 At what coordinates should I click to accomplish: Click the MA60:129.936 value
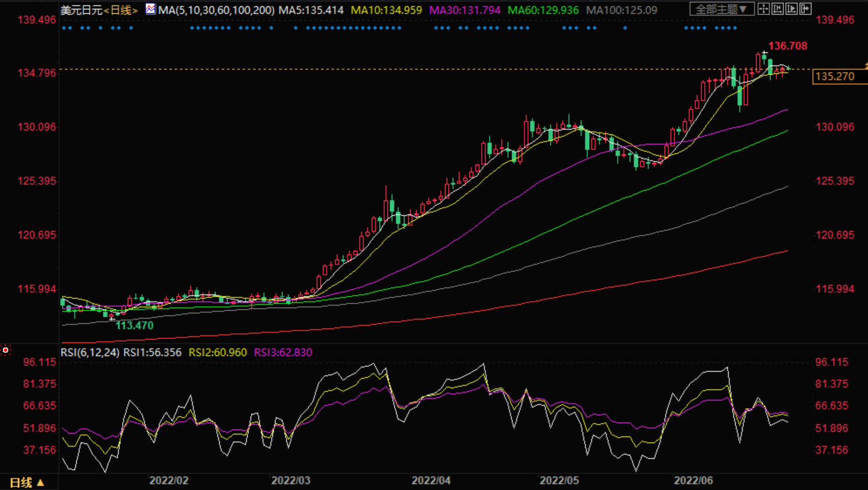click(543, 10)
